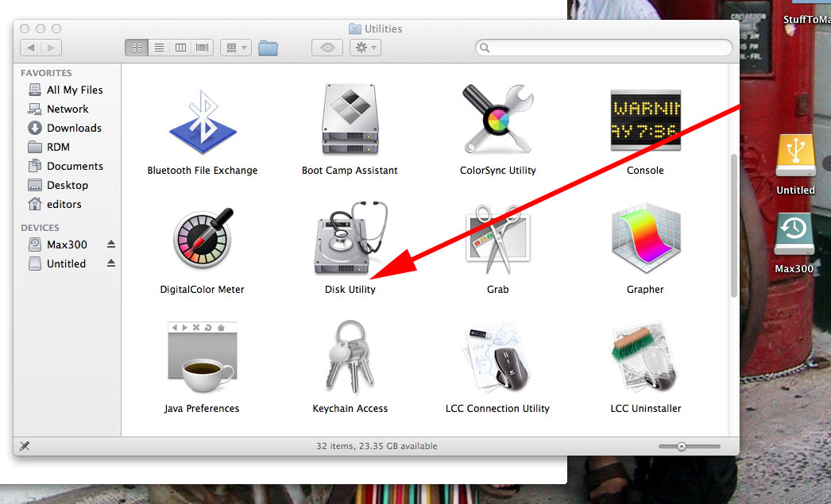831x504 pixels.
Task: Click the Grab label
Action: (x=497, y=290)
